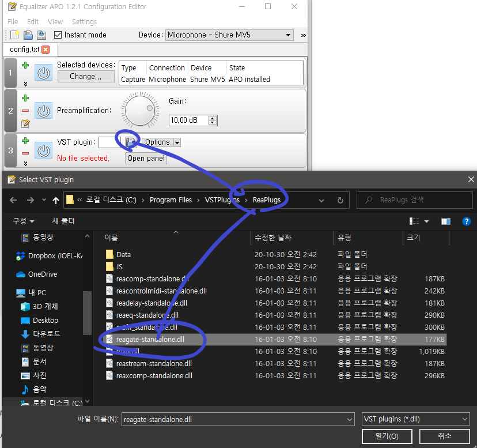Image resolution: width=477 pixels, height=448 pixels.
Task: Select 내 PC in the navigation pane
Action: point(31,293)
